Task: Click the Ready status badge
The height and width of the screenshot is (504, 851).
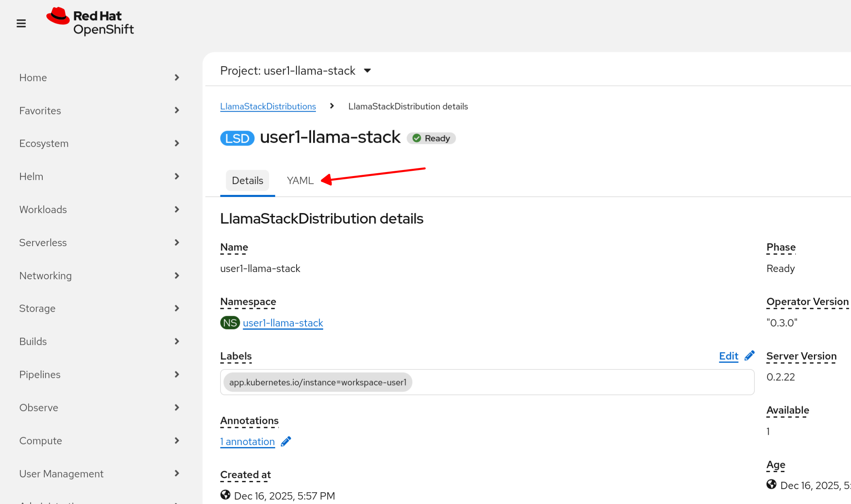Action: pyautogui.click(x=431, y=138)
